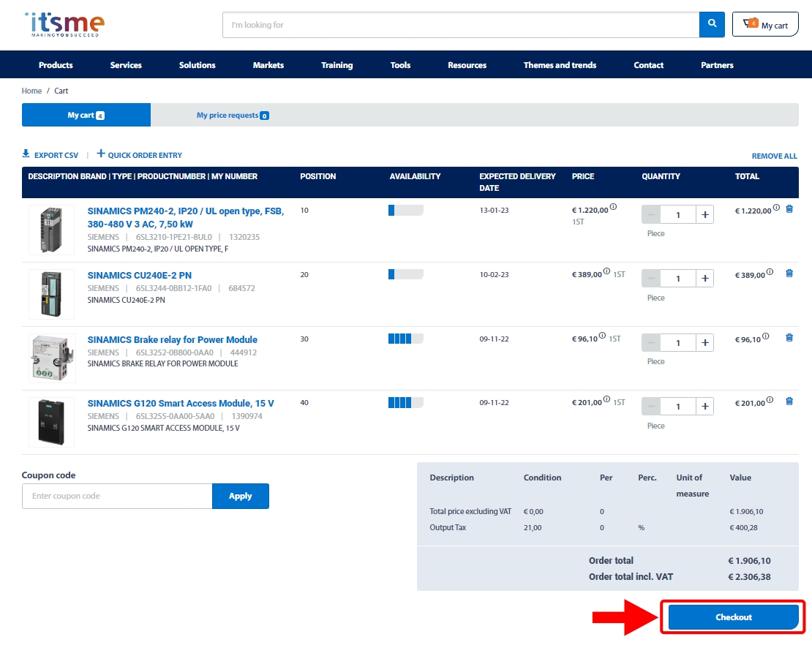
Task: Open the SINAMICS CU240E-2 PN link
Action: (139, 276)
